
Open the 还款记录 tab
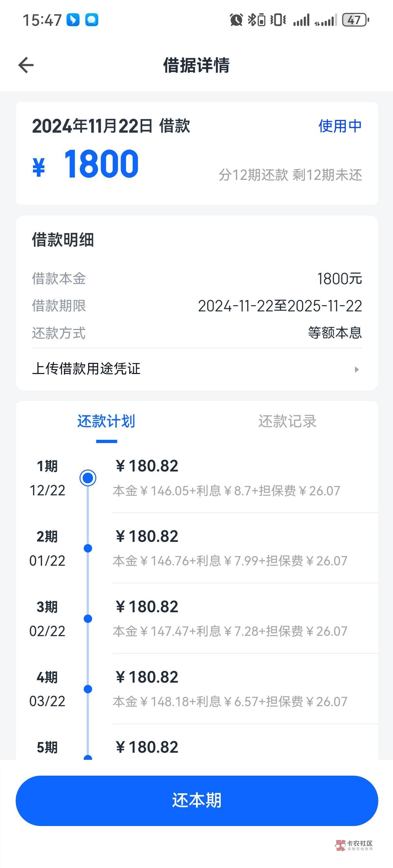(287, 421)
